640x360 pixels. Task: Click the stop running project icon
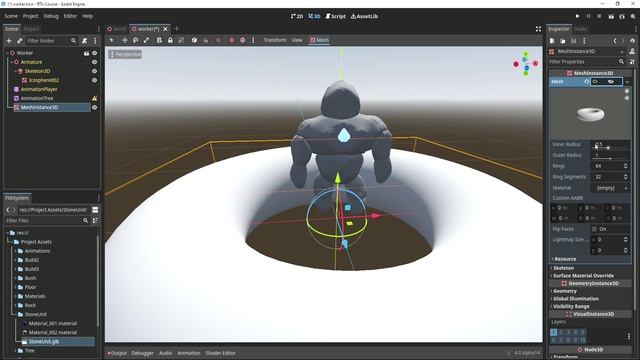pos(599,16)
